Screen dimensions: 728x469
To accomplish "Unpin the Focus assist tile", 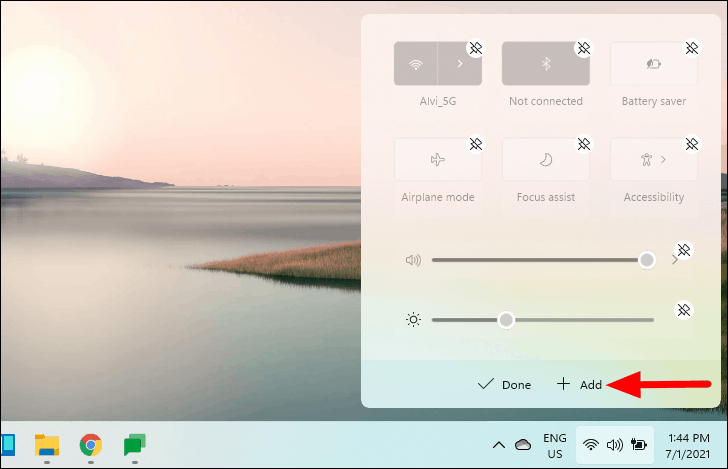I will coord(584,144).
